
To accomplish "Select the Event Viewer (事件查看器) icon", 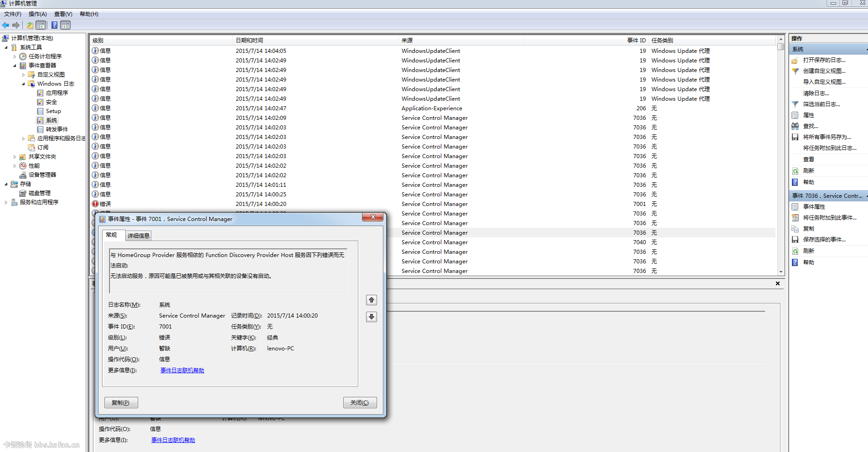I will click(23, 66).
